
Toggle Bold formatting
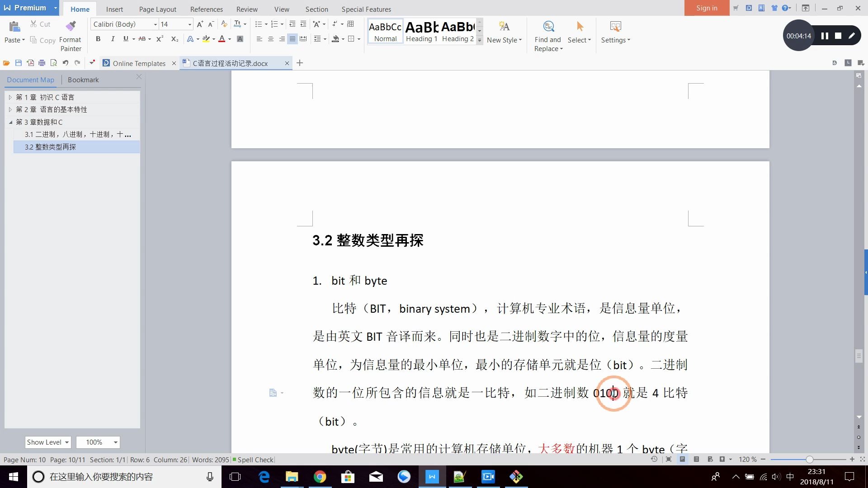tap(98, 39)
